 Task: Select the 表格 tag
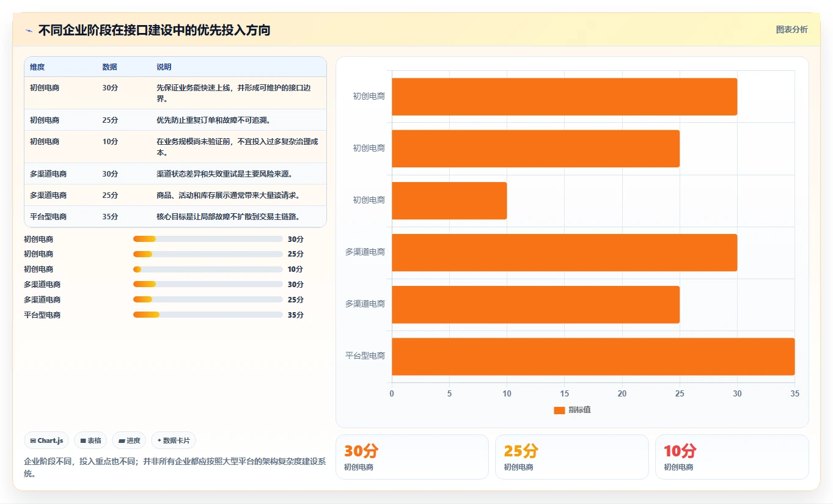(90, 440)
